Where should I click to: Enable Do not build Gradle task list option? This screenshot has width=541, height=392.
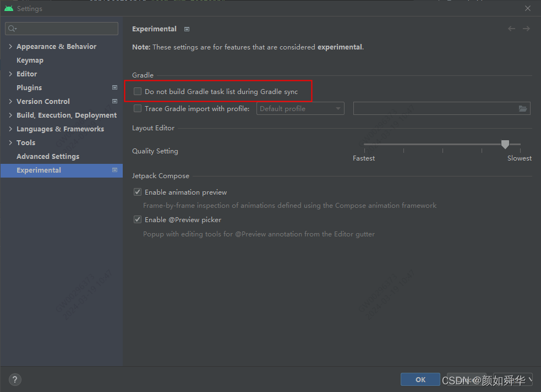tap(137, 91)
